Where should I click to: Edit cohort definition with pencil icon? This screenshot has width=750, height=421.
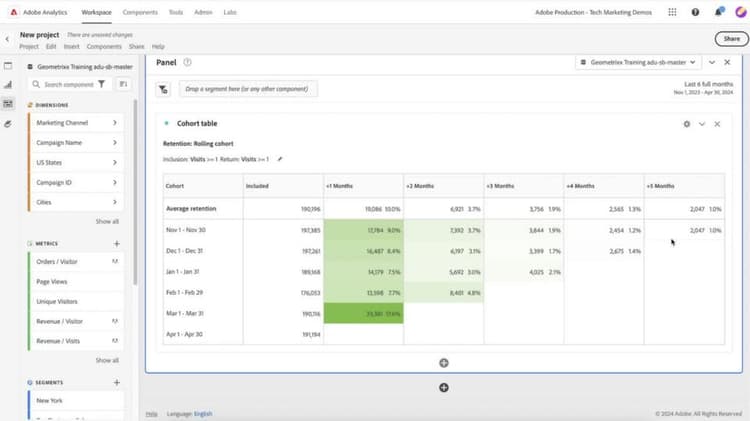[x=280, y=159]
